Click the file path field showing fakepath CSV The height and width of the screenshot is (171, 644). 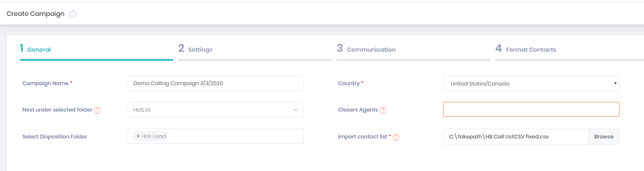pos(516,137)
